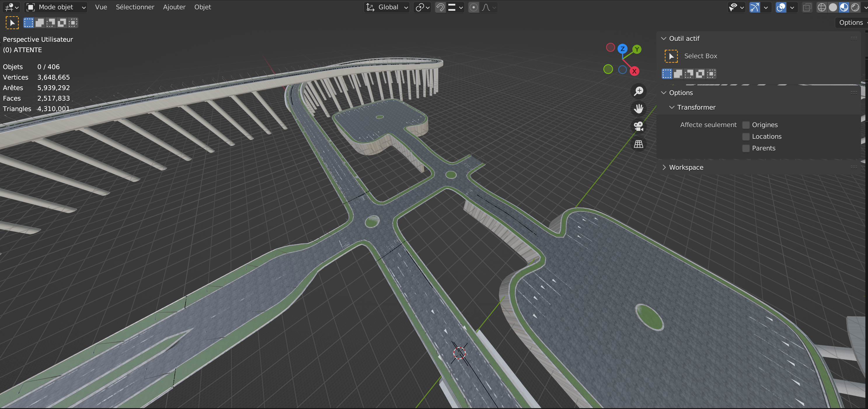Choose set-new-selection mode in tool header

tap(29, 22)
